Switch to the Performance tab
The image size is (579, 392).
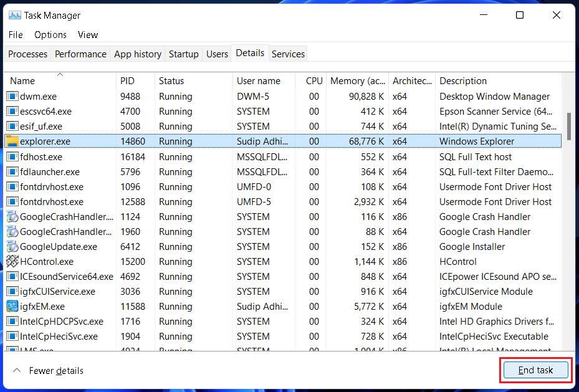[80, 54]
